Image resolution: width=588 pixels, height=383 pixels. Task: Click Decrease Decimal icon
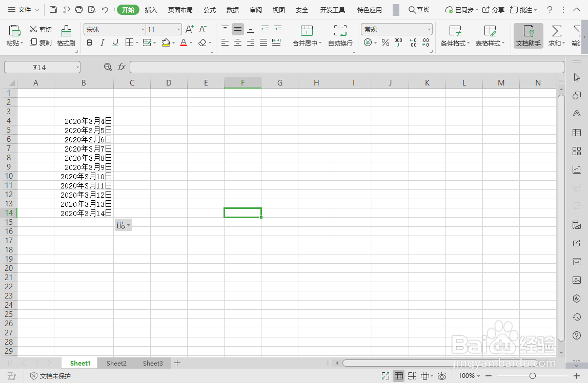(x=425, y=42)
